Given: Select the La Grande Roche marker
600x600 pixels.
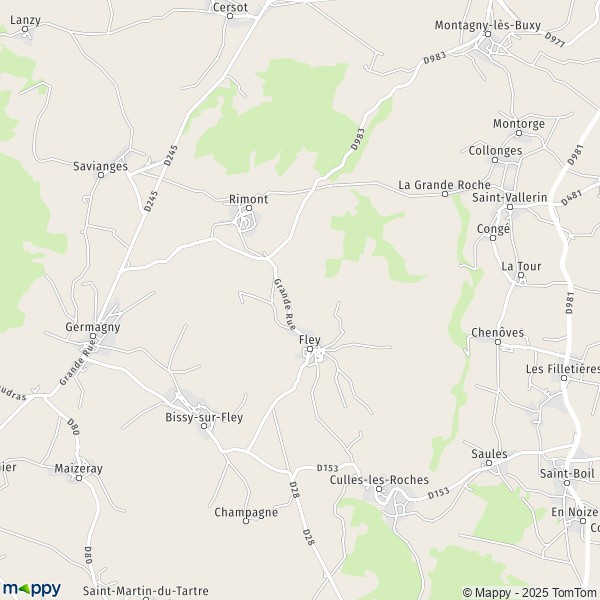Looking at the screenshot, I should (445, 194).
